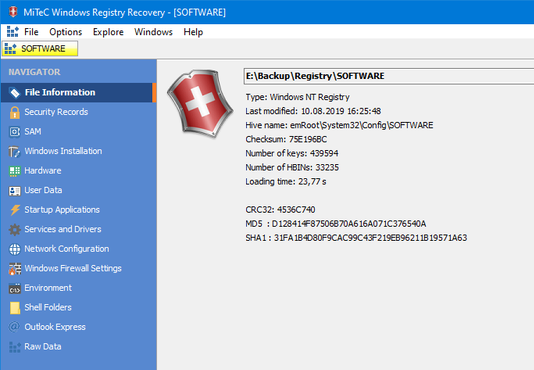This screenshot has height=370, width=534.
Task: Click the Startup Applications lightning icon
Action: click(15, 210)
